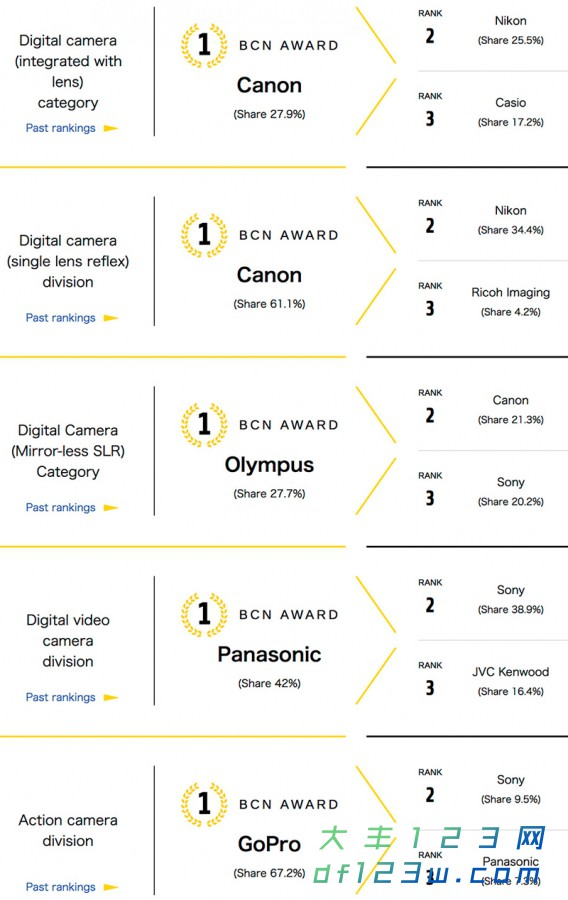
Task: Click yellow arrow beside integrated lens Past rankings
Action: 111,129
